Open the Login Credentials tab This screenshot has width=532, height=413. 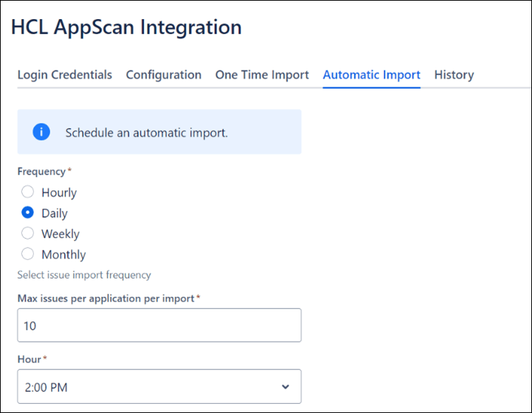coord(64,75)
